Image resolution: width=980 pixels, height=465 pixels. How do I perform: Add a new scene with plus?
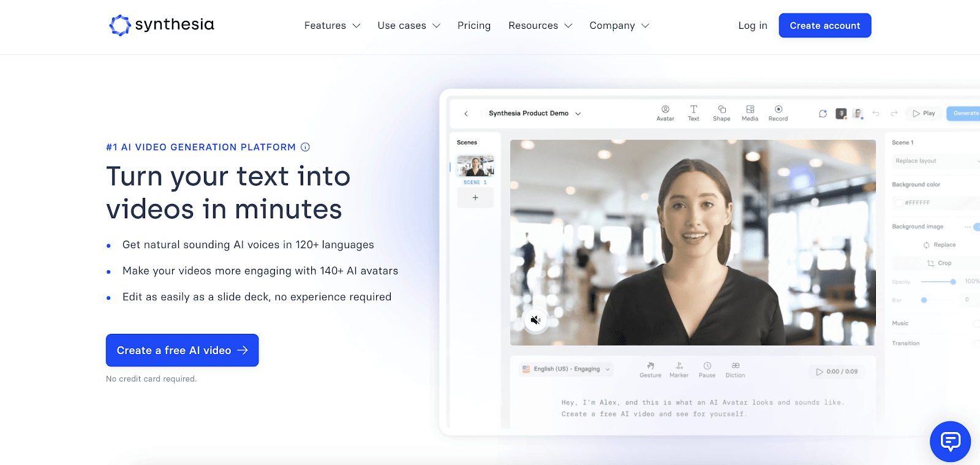point(475,198)
